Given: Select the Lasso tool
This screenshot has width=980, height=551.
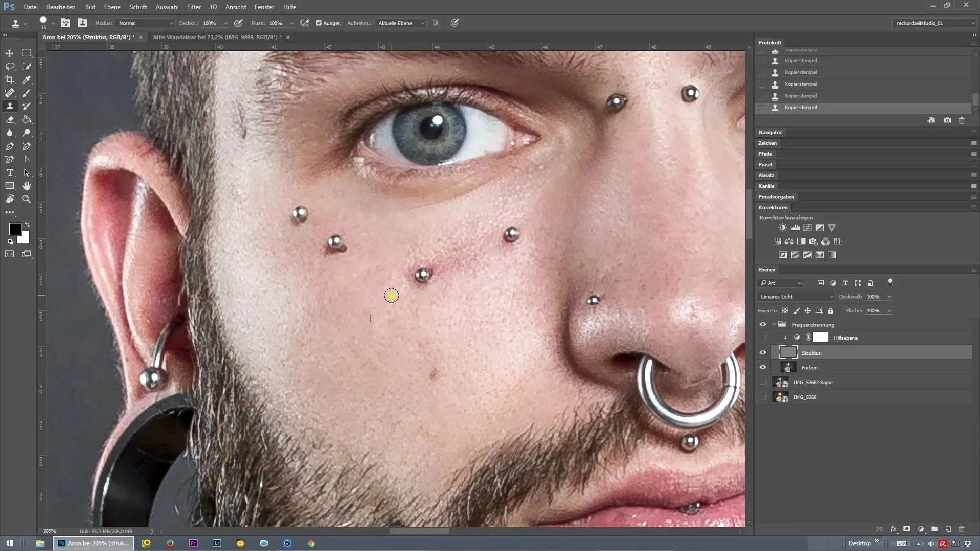Looking at the screenshot, I should pyautogui.click(x=10, y=66).
